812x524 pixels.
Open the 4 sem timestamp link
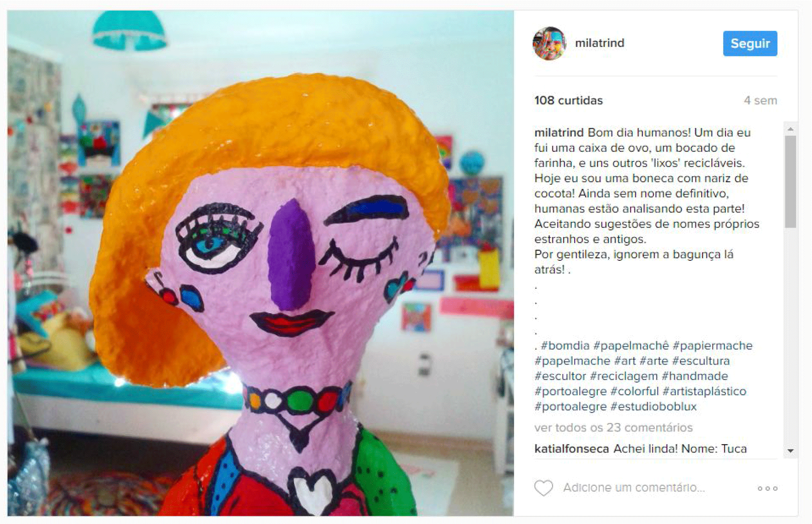(760, 101)
